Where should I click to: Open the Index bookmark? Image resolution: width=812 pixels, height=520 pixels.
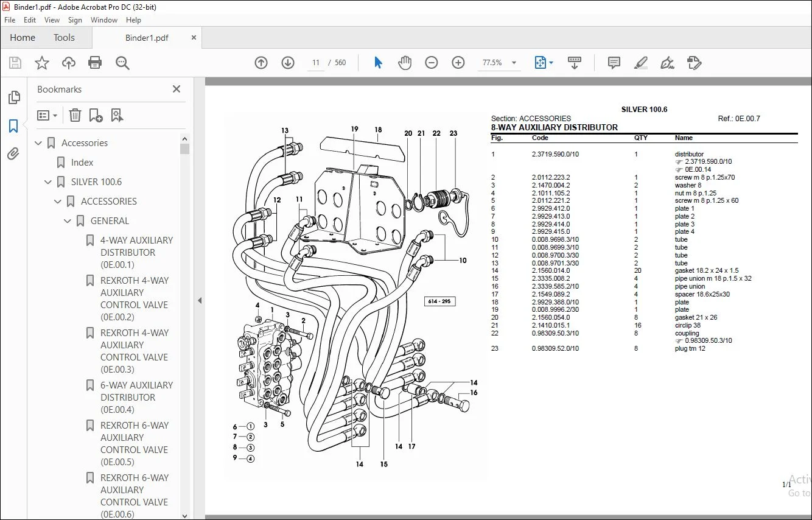pos(82,163)
